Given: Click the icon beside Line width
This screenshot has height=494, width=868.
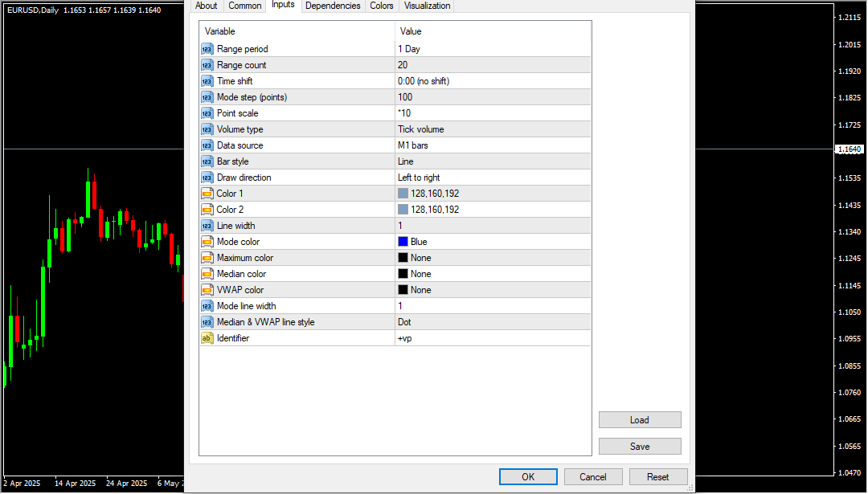Looking at the screenshot, I should tap(207, 226).
